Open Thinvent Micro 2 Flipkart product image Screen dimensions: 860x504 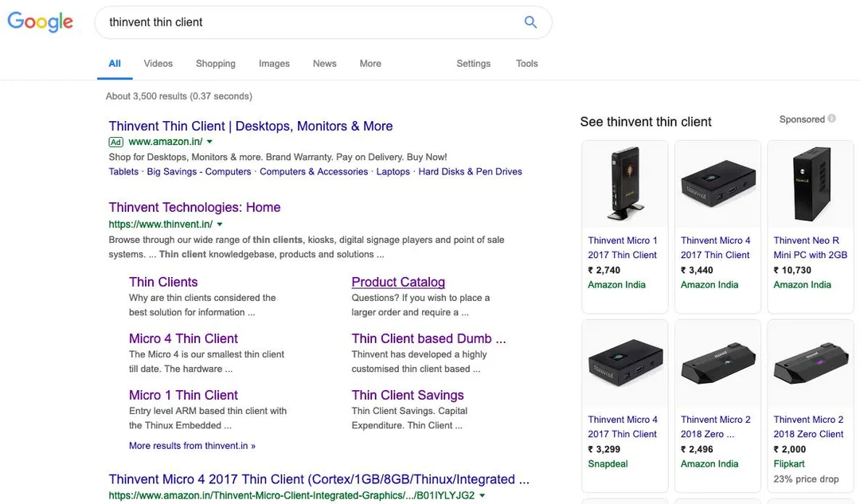tap(811, 363)
